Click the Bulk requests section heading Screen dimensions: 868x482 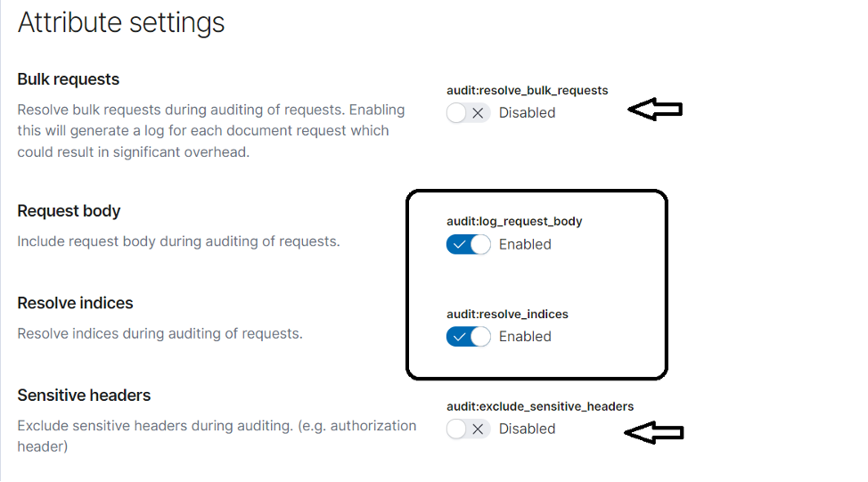tap(68, 79)
